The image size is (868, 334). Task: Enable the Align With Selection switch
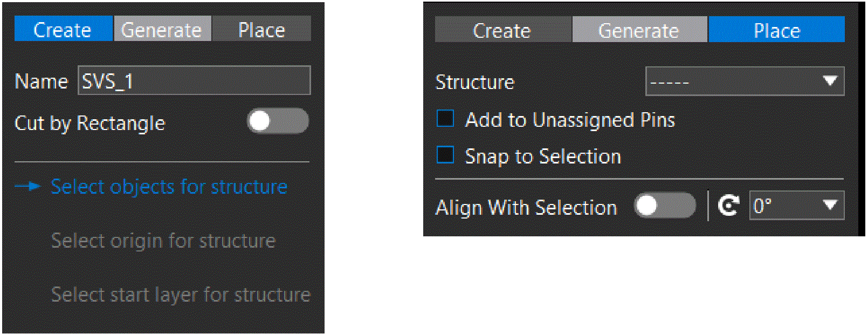665,206
